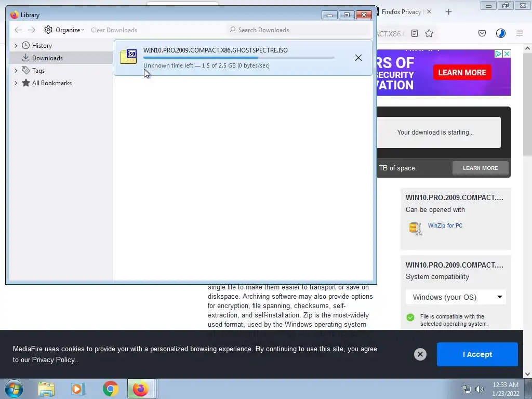The width and height of the screenshot is (532, 399).
Task: Click the page vertical scrollbar thumb
Action: pyautogui.click(x=527, y=104)
